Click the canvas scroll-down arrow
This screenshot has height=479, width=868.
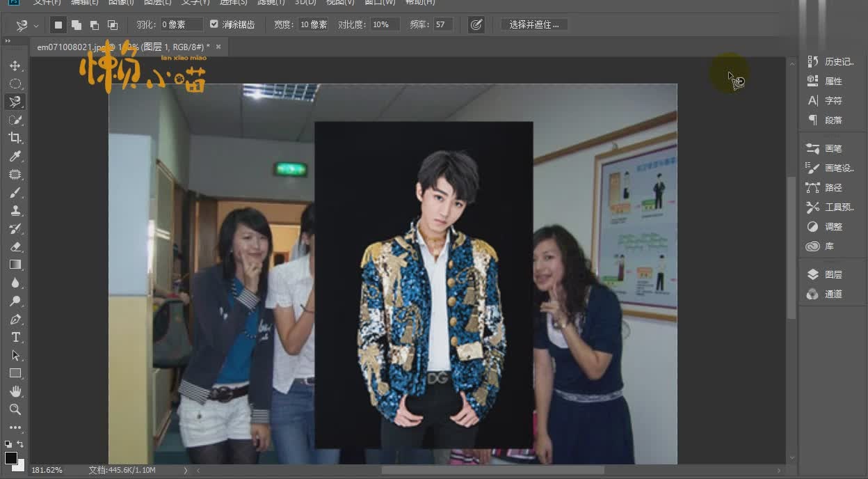[x=791, y=458]
